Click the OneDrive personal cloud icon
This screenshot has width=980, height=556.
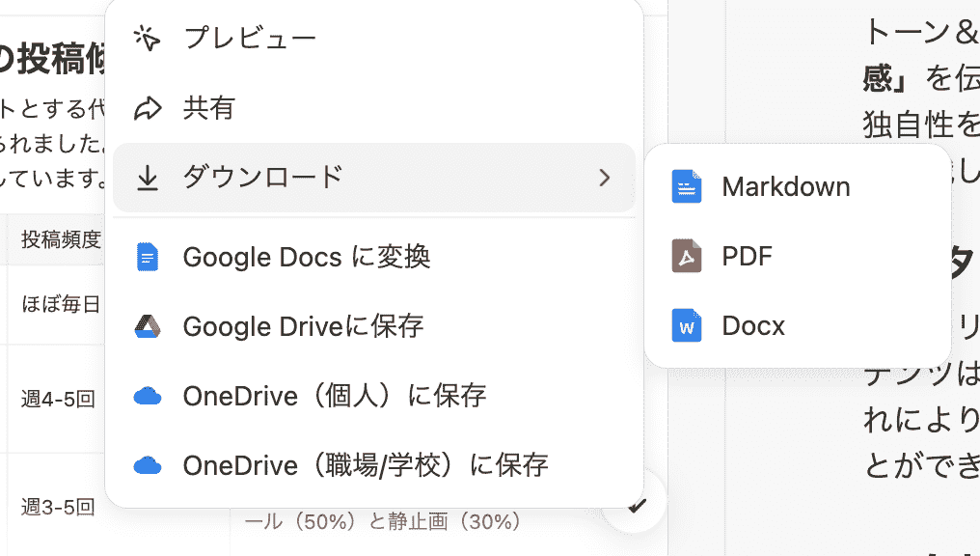148,397
